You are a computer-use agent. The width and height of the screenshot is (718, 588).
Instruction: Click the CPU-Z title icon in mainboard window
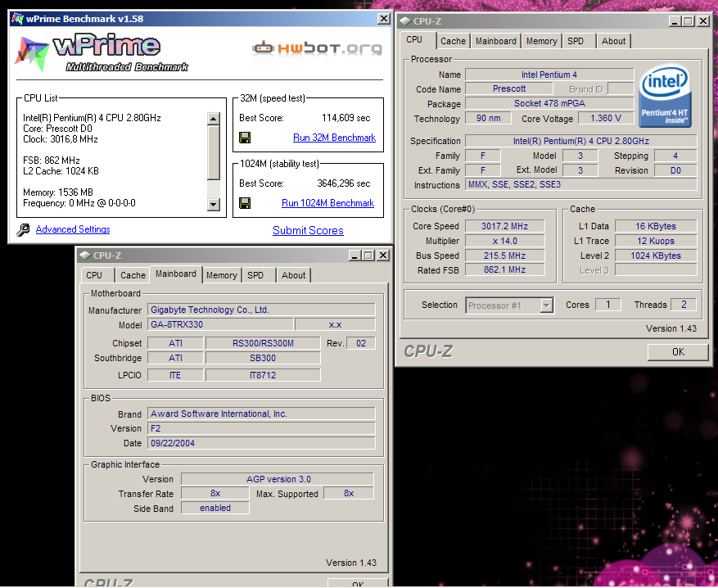(x=85, y=256)
